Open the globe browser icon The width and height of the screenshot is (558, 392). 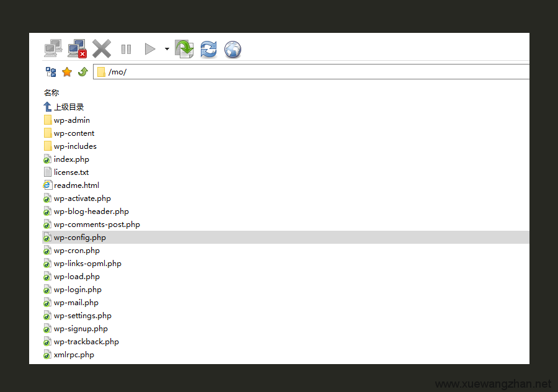[x=232, y=49]
